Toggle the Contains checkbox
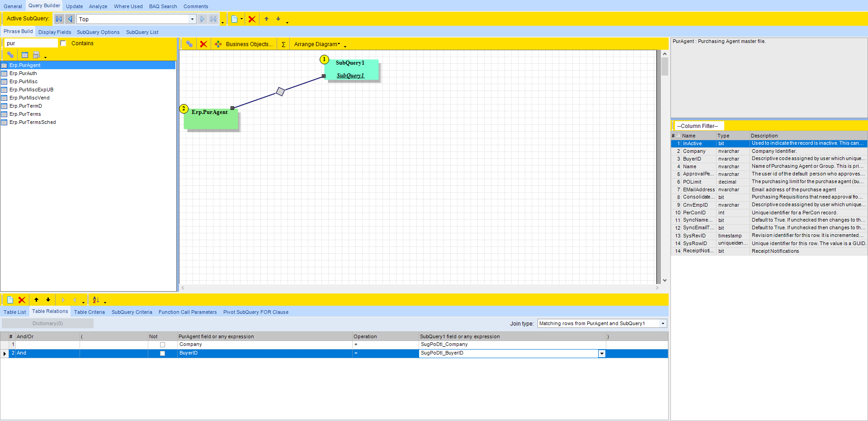Screen dimensions: 868x421 [x=63, y=43]
